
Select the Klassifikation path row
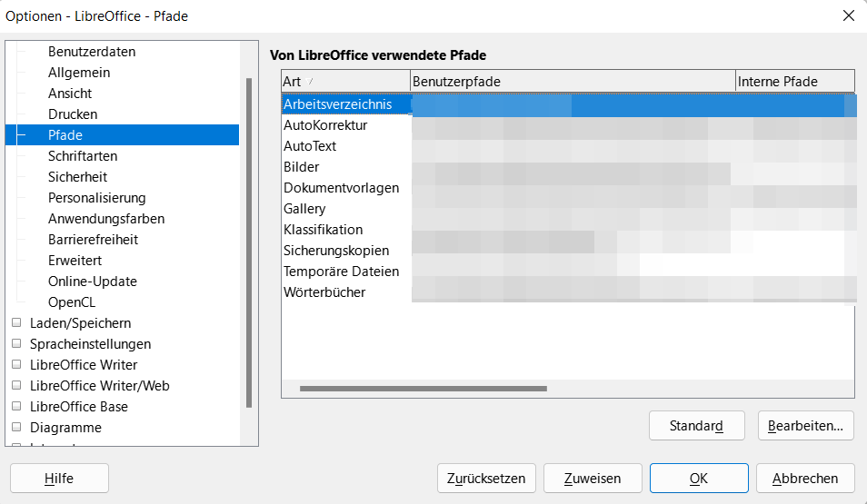[x=568, y=230]
